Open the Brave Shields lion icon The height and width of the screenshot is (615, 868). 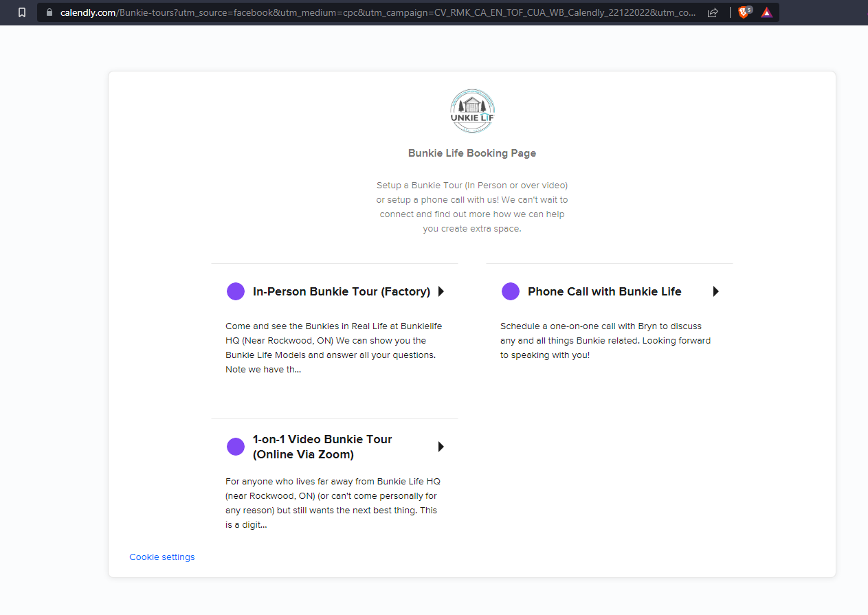tap(744, 12)
